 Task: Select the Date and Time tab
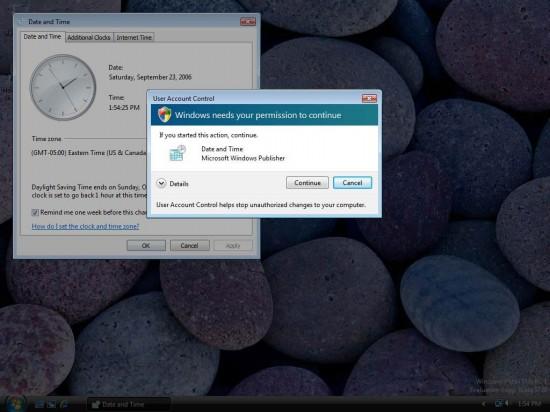tap(42, 37)
